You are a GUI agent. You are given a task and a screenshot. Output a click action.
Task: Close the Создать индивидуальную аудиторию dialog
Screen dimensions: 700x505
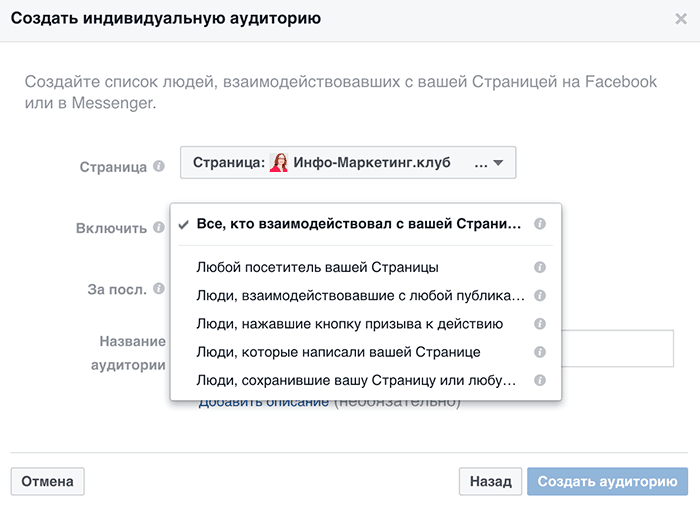tap(681, 19)
